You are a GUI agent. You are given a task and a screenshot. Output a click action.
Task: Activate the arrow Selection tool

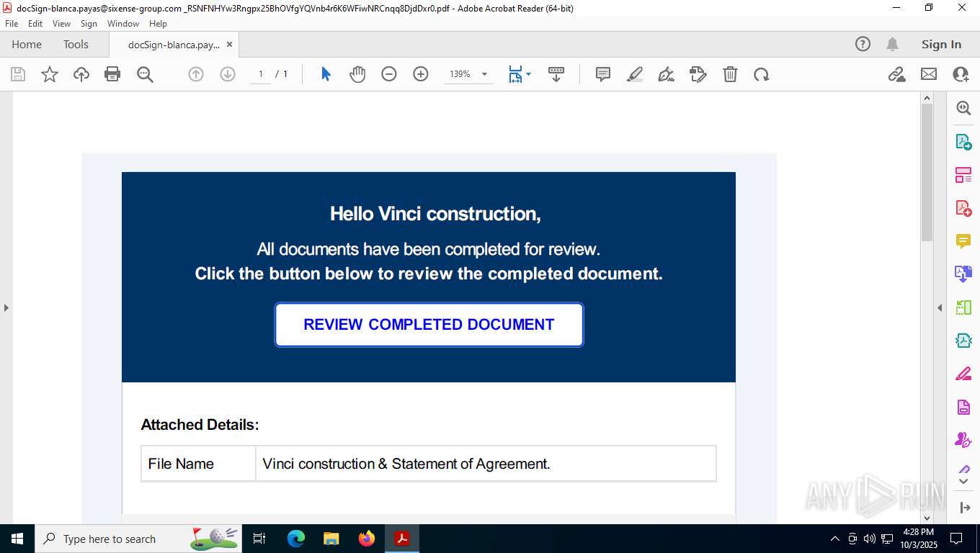[x=326, y=74]
